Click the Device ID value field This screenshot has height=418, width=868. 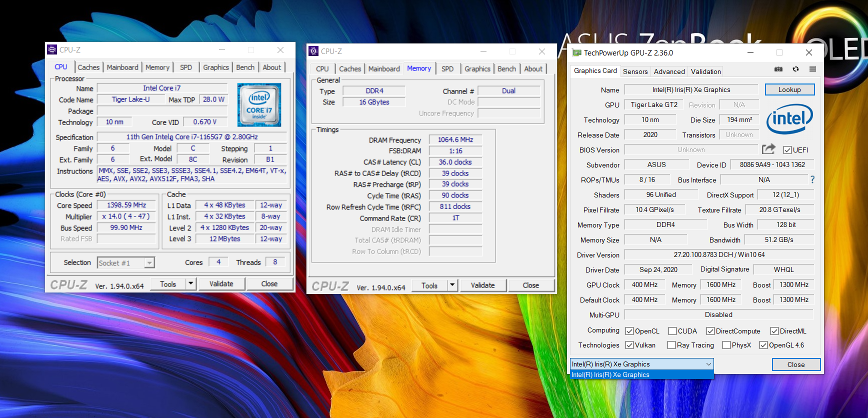772,164
